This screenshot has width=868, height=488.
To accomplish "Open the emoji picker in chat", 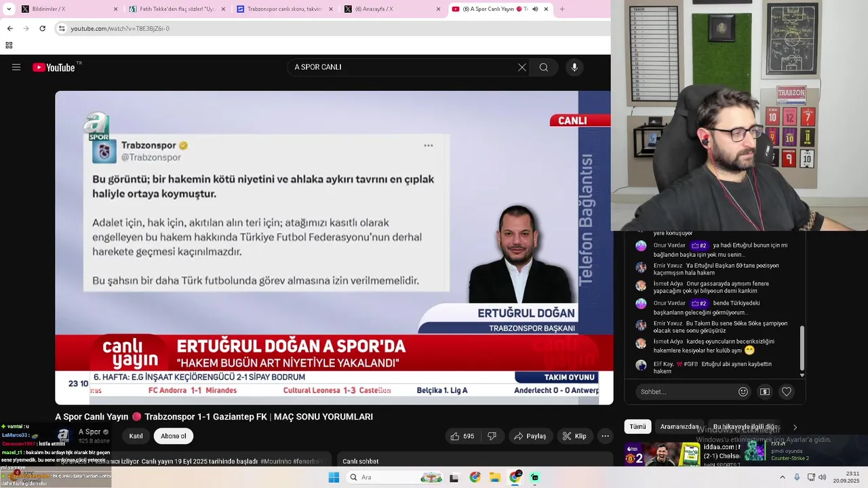I will coord(743,392).
